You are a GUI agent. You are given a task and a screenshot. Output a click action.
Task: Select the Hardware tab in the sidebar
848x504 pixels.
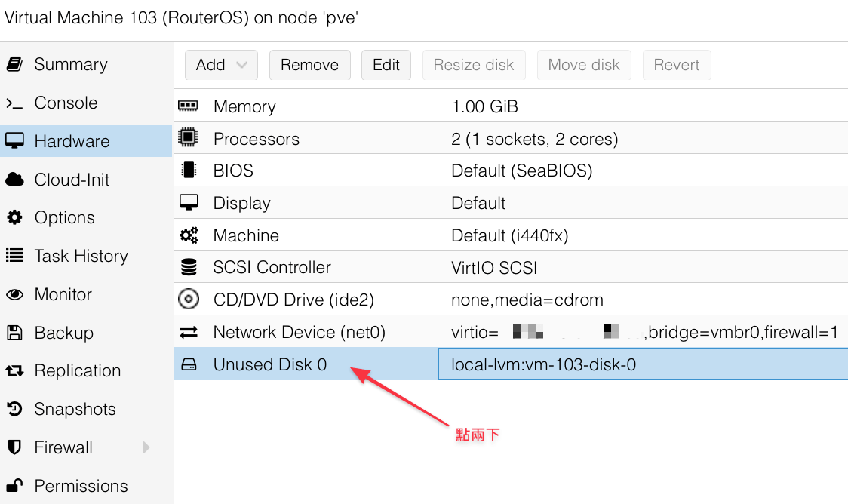click(x=86, y=141)
